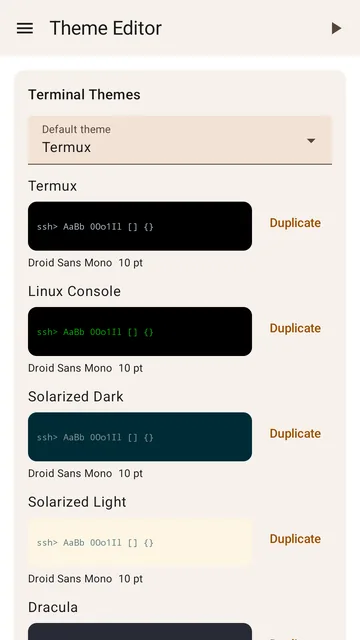Click the Dracula theme name
Image resolution: width=360 pixels, height=640 pixels.
(x=53, y=607)
